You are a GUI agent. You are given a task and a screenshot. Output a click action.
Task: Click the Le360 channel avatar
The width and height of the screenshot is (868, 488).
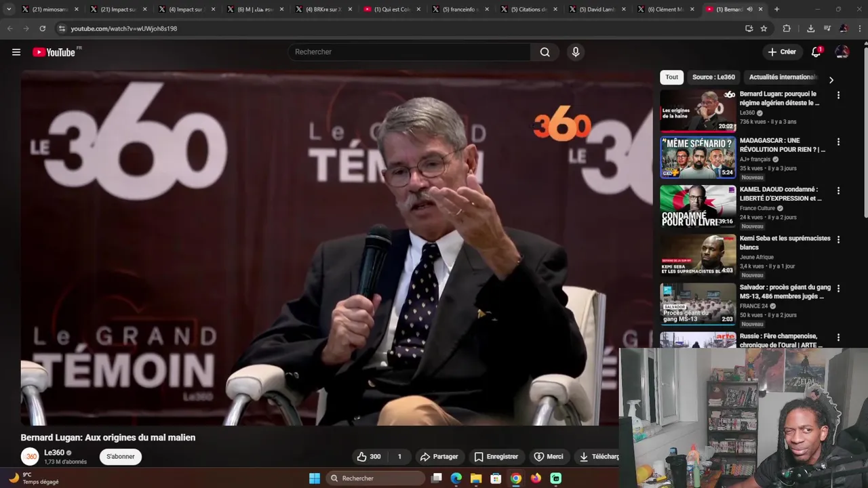[30, 457]
